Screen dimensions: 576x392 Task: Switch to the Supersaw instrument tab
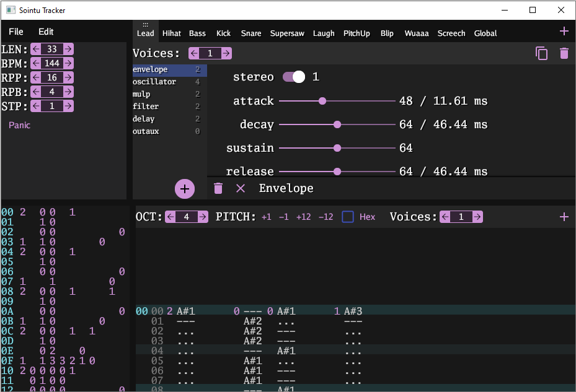(287, 33)
